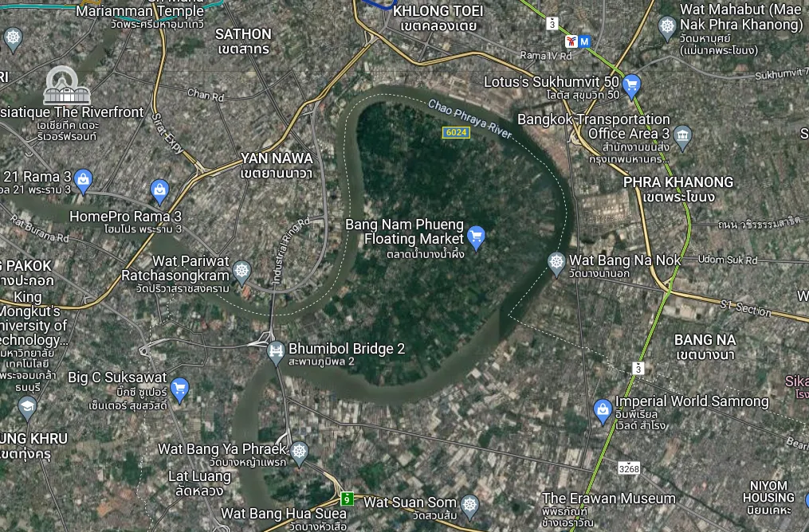
Task: Open the Asiatique The Riverfront landmark icon
Action: click(x=67, y=85)
